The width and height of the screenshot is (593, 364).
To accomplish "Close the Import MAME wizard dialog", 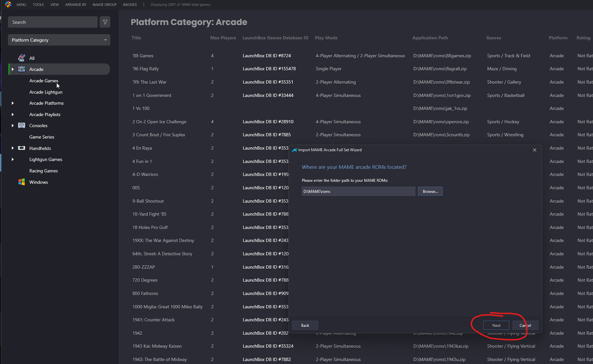I will tap(534, 150).
